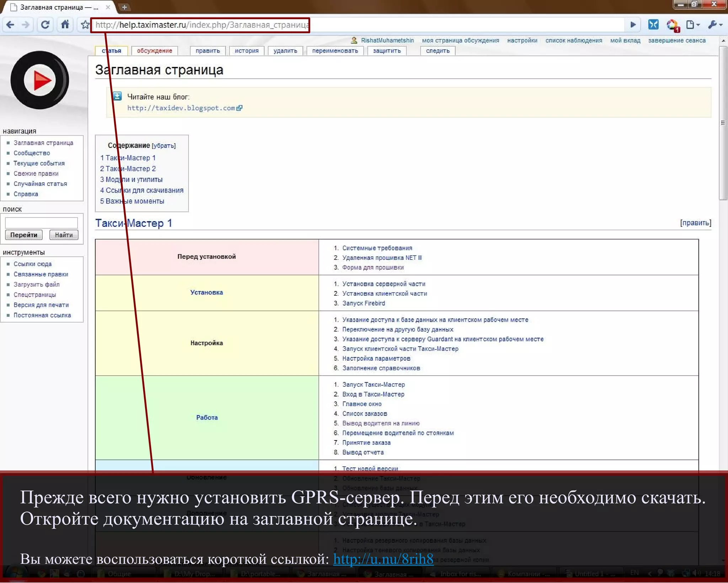Open a new tab with plus button
This screenshot has width=728, height=583.
124,7
